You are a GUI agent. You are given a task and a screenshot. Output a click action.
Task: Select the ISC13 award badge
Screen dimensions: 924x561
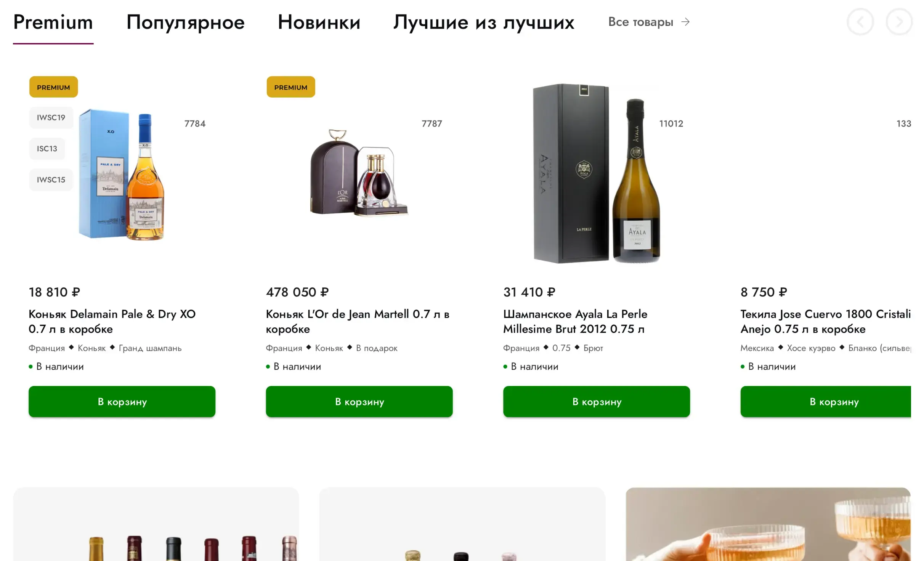point(47,149)
